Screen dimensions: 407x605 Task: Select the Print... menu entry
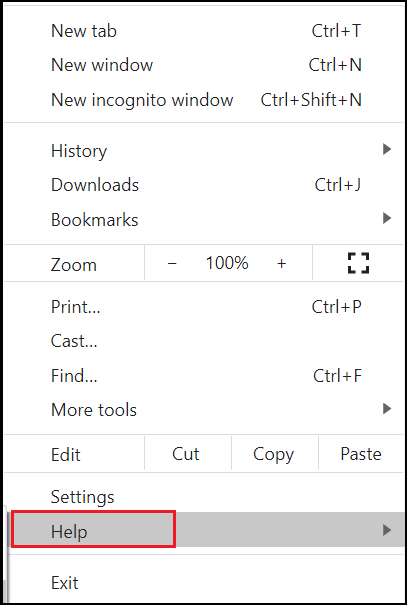(204, 307)
